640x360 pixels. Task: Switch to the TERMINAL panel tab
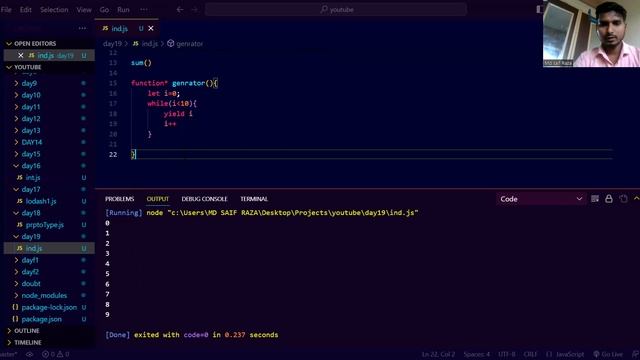click(254, 199)
